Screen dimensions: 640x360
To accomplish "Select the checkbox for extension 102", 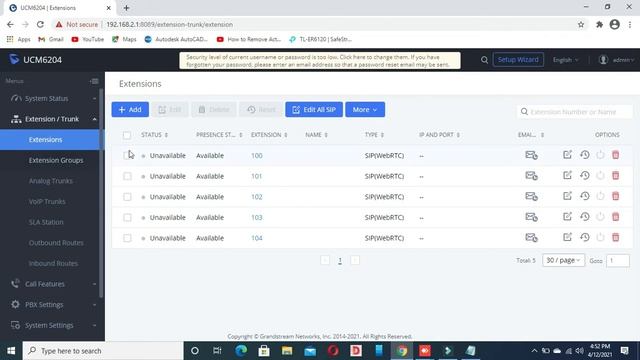I will [x=127, y=197].
